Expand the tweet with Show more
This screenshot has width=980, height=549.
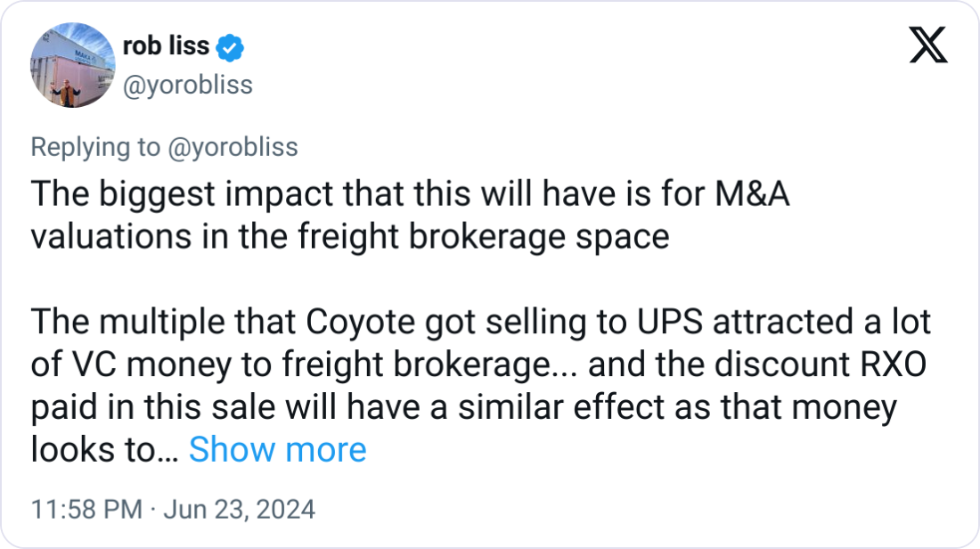(277, 450)
